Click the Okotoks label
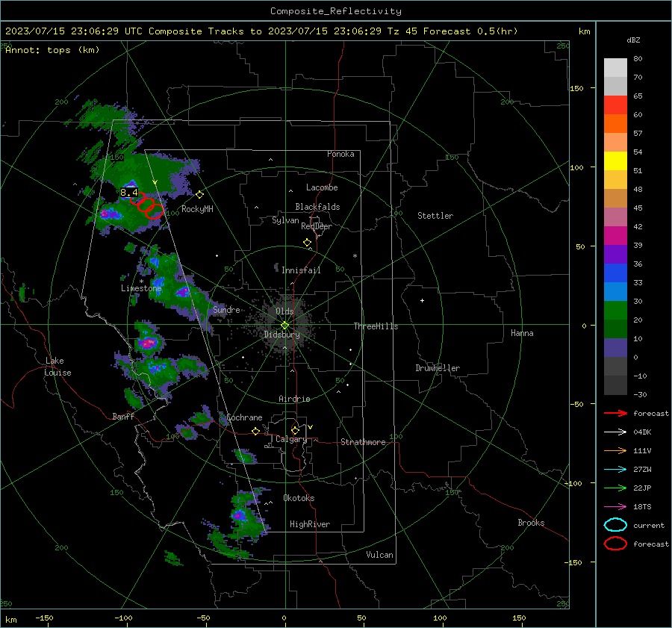Viewport: 672px width, 628px height. coord(299,498)
